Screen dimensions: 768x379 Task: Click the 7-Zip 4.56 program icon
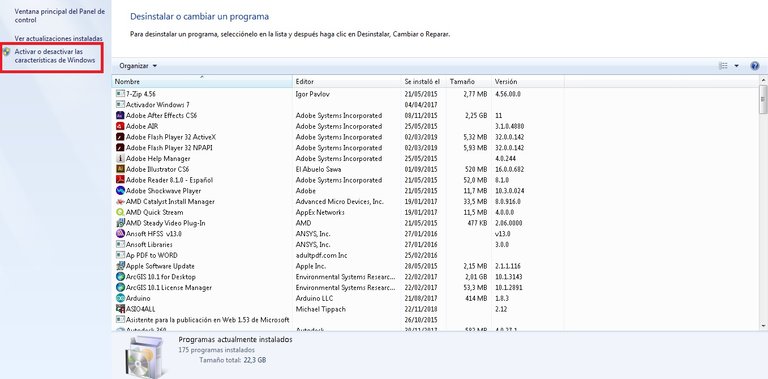(x=120, y=94)
